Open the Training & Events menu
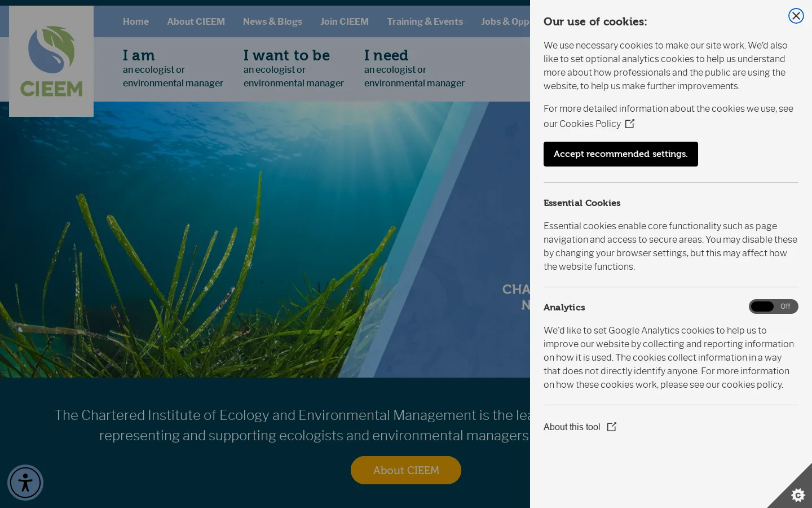Screen dimensions: 812x508 [425, 21]
